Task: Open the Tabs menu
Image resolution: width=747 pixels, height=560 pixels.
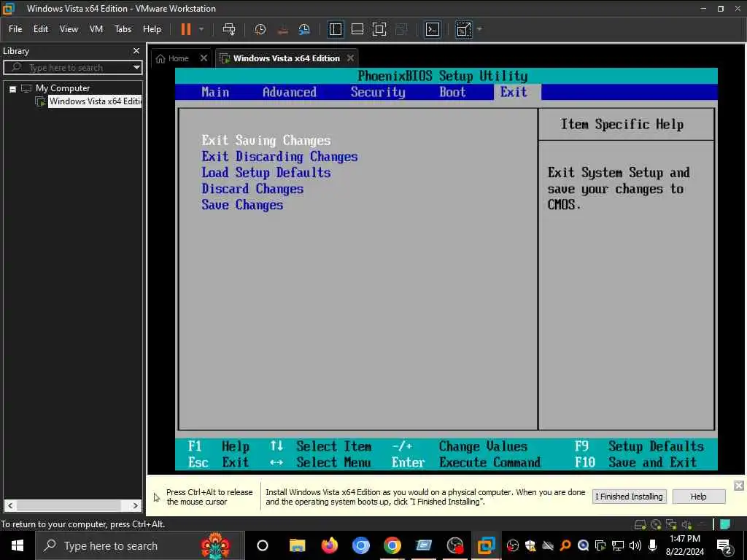Action: tap(123, 29)
